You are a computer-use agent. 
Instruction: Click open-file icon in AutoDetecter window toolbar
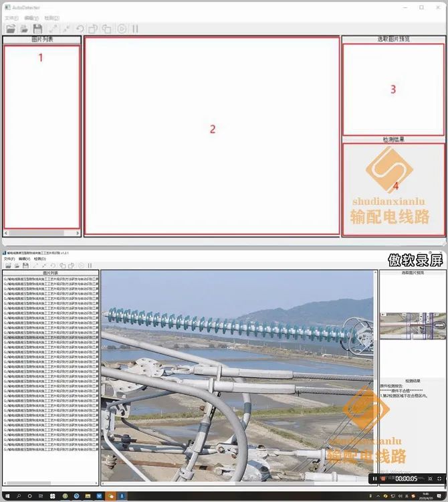24,29
